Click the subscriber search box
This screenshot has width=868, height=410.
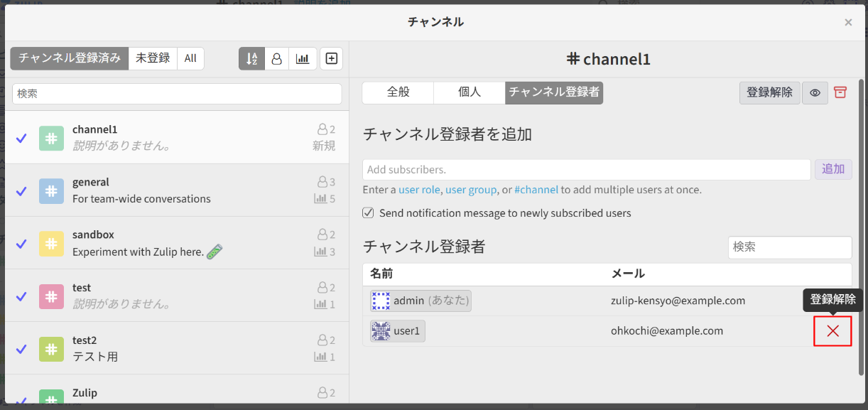pos(789,247)
